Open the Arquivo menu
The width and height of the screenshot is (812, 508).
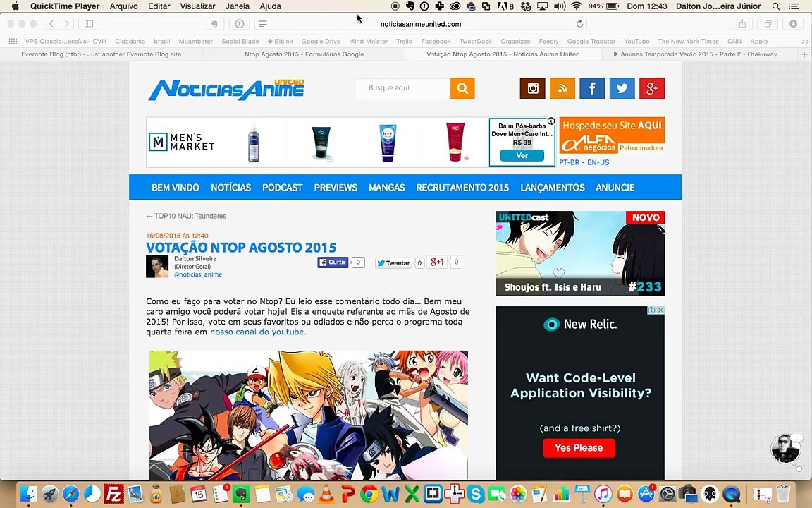[x=124, y=6]
